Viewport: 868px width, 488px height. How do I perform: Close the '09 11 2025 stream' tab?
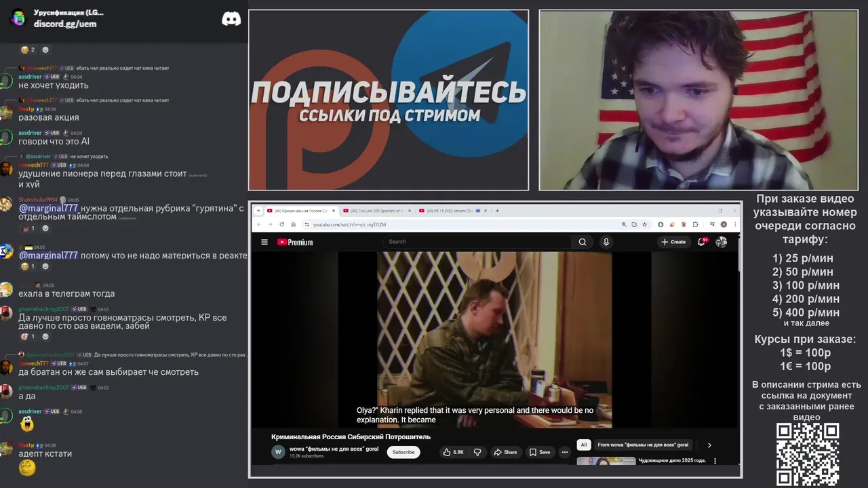point(487,211)
